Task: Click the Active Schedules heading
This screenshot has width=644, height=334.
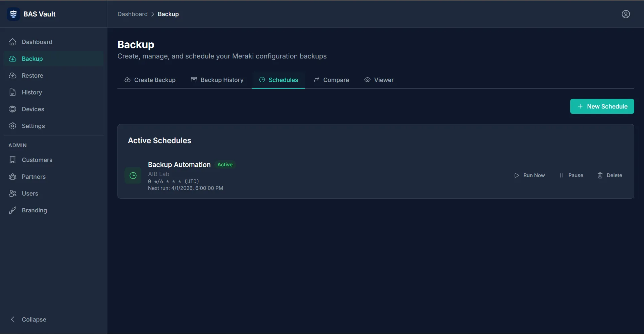Action: (159, 140)
